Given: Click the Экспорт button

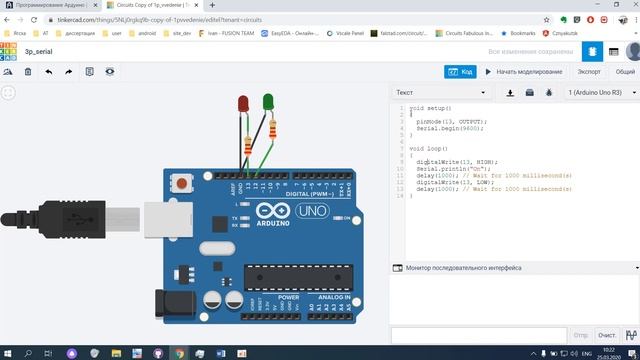Looking at the screenshot, I should pyautogui.click(x=589, y=72).
